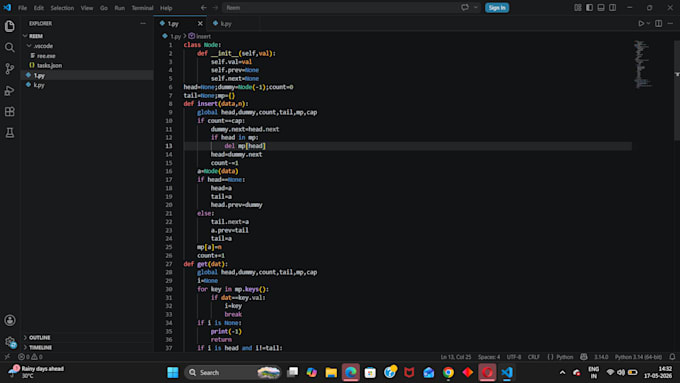This screenshot has height=383, width=680.
Task: Open ree.exe in the explorer
Action: click(46, 56)
